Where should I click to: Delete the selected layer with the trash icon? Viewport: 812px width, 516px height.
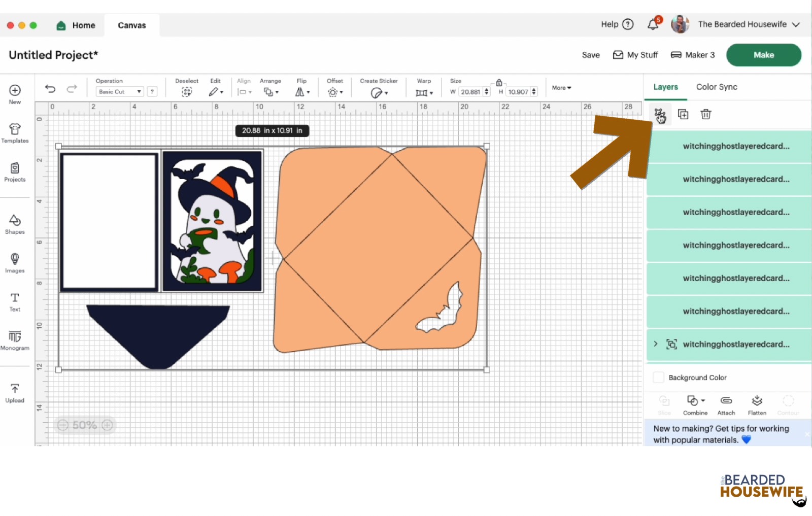[706, 114]
